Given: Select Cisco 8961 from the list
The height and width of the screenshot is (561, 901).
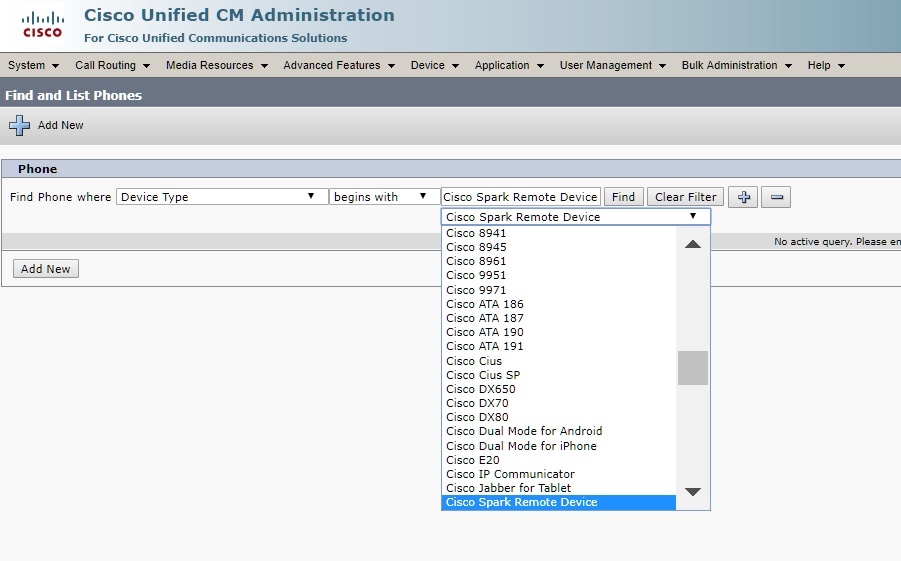Looking at the screenshot, I should (x=559, y=261).
